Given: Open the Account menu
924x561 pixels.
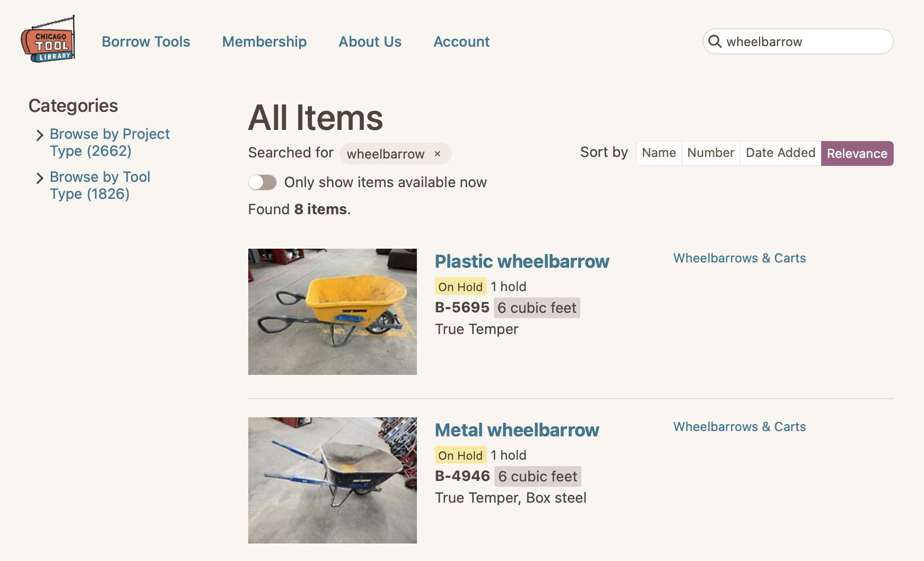Looking at the screenshot, I should coord(461,41).
